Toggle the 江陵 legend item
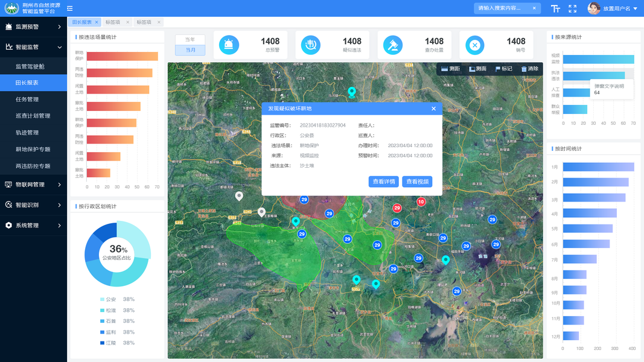This screenshot has width=644, height=362. point(118,343)
